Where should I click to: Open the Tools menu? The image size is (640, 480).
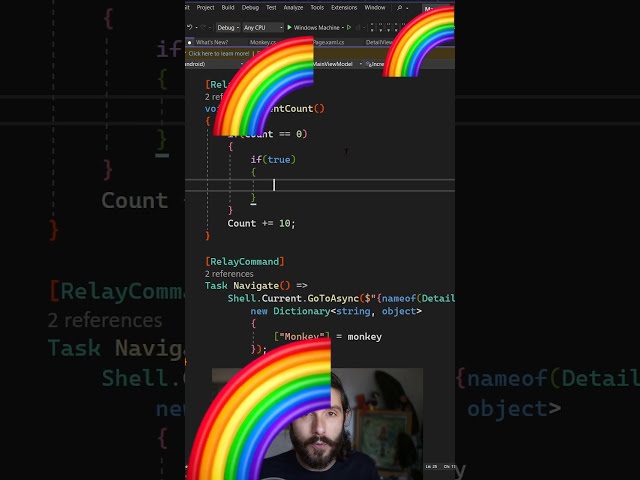pos(317,8)
